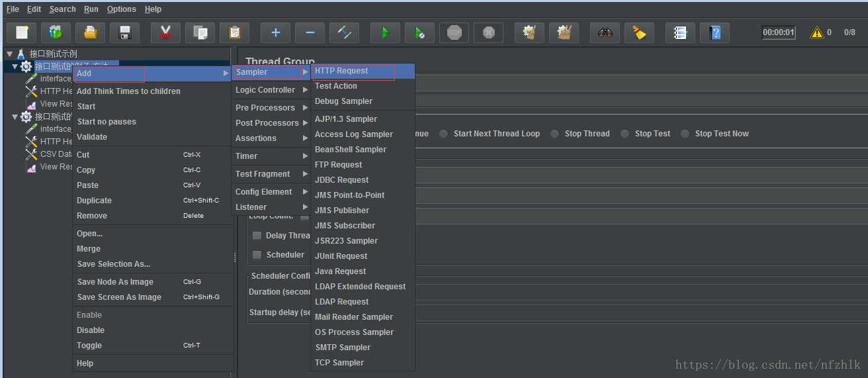Choose BeanShell Sampler entry
This screenshot has width=868, height=378.
363,150
